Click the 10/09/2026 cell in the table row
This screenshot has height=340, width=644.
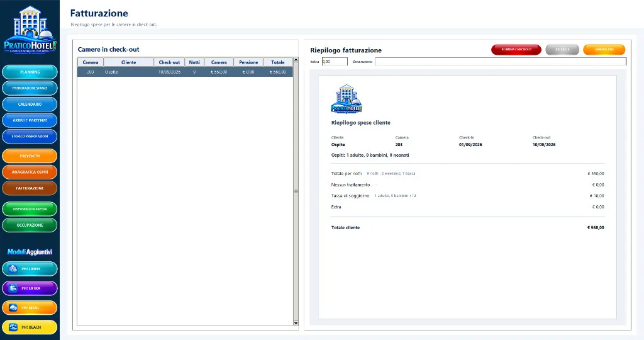[x=169, y=72]
